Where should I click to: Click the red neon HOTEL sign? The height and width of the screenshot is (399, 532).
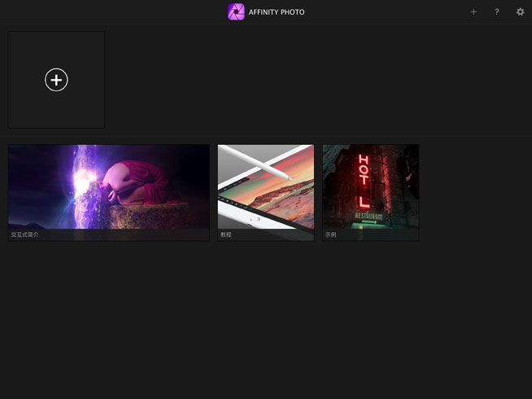(364, 181)
